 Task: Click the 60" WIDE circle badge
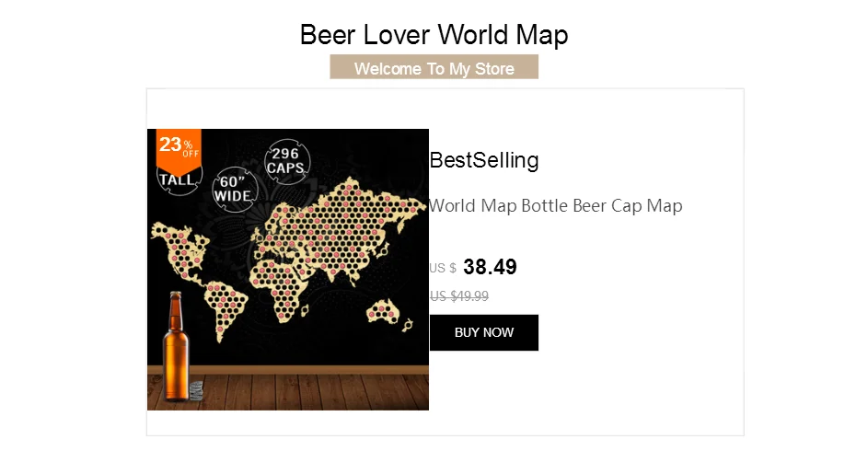click(x=233, y=189)
